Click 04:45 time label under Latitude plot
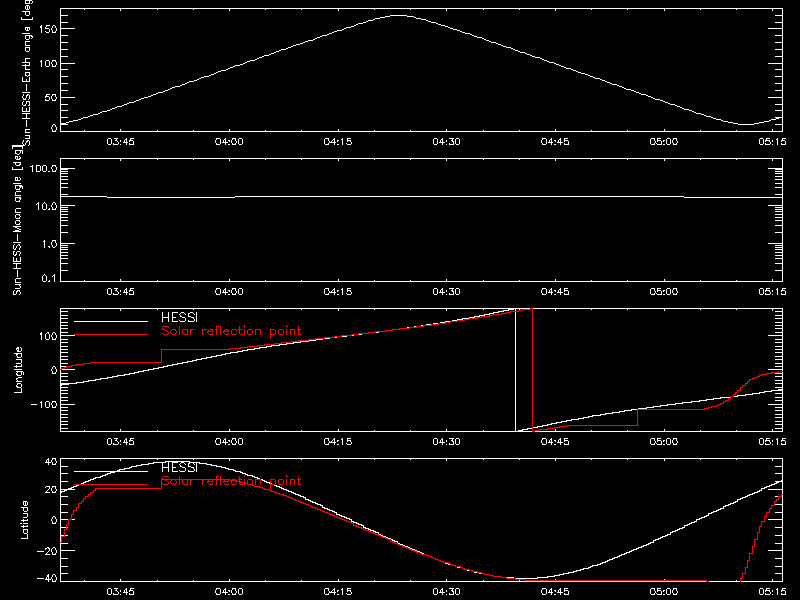The image size is (800, 600). tap(555, 591)
